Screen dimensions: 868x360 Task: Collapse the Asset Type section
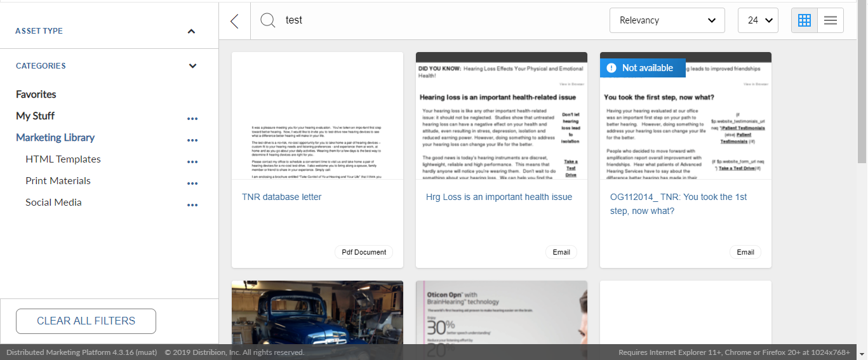192,31
